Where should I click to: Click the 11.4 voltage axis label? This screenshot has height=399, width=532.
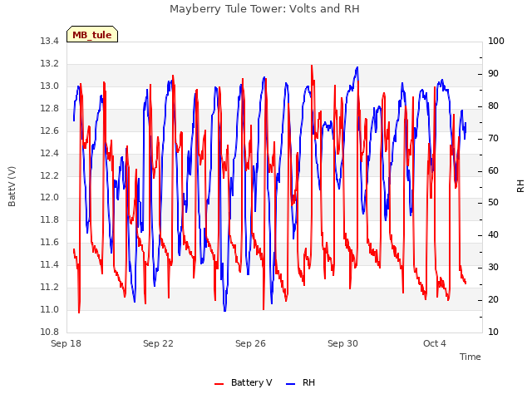tap(50, 264)
